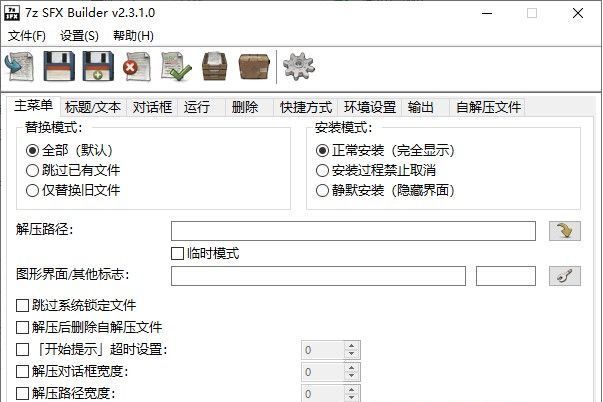Click the open configuration file toolbar icon

click(20, 67)
